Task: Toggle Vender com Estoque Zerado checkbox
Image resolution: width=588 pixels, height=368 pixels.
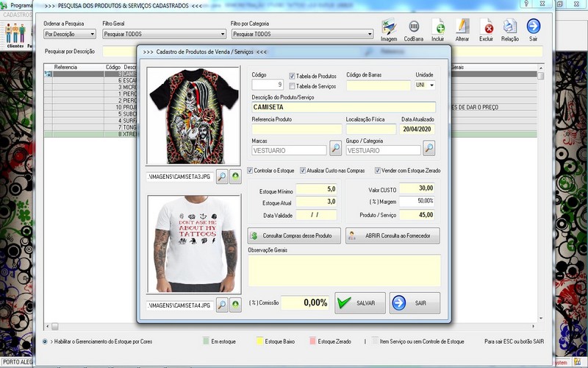Action: pyautogui.click(x=378, y=171)
